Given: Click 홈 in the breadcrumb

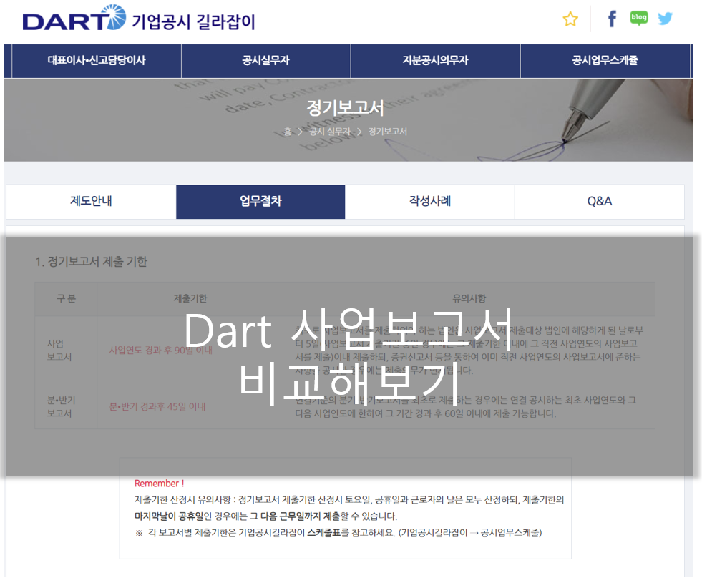Looking at the screenshot, I should 288,132.
